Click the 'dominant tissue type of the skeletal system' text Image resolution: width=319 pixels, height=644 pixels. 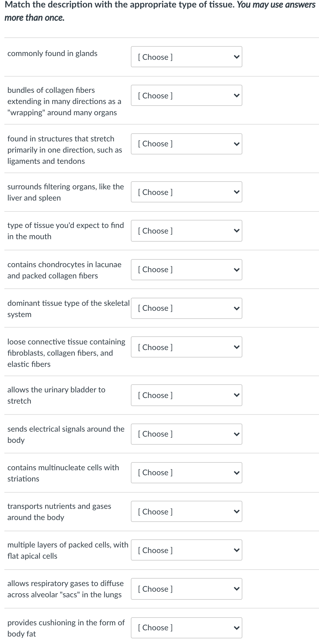pyautogui.click(x=69, y=309)
